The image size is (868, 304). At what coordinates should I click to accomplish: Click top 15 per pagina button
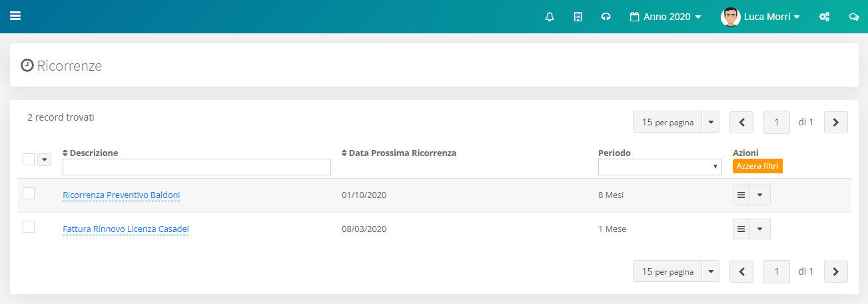pyautogui.click(x=667, y=122)
